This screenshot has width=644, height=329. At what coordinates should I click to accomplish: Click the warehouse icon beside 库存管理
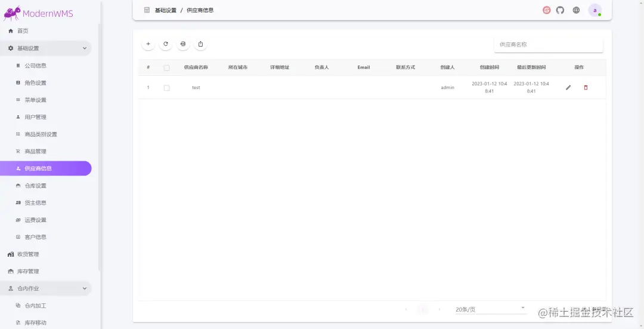tap(11, 272)
